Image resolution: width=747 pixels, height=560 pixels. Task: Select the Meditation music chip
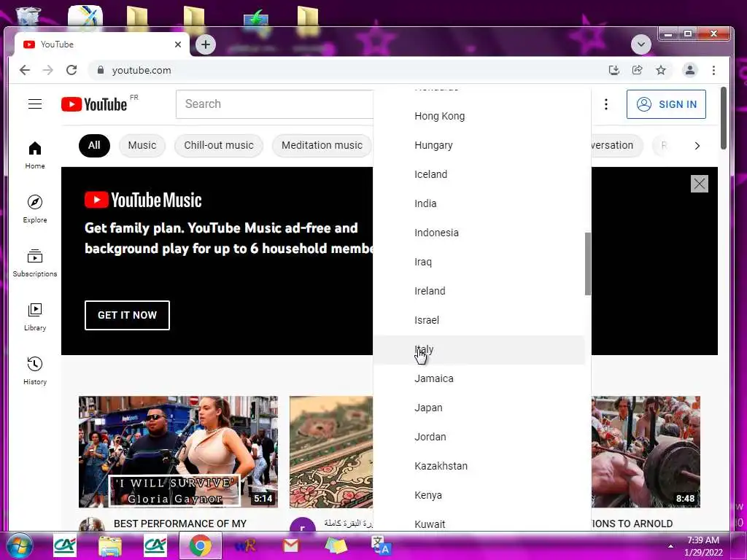coord(322,145)
